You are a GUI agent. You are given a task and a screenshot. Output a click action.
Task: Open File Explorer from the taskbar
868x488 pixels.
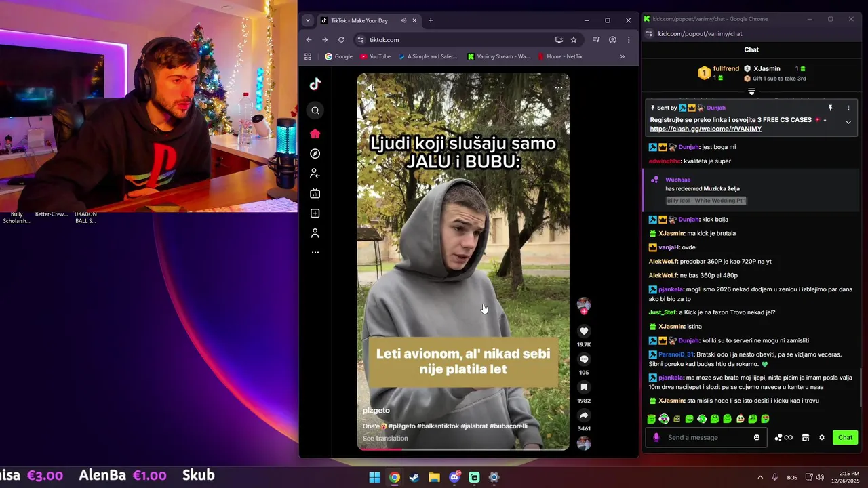click(x=434, y=477)
